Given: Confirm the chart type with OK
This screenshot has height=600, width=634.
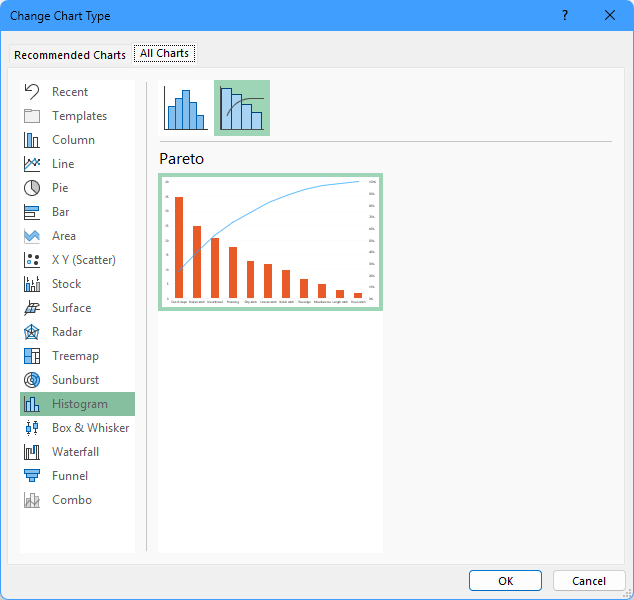Looking at the screenshot, I should click(x=505, y=581).
